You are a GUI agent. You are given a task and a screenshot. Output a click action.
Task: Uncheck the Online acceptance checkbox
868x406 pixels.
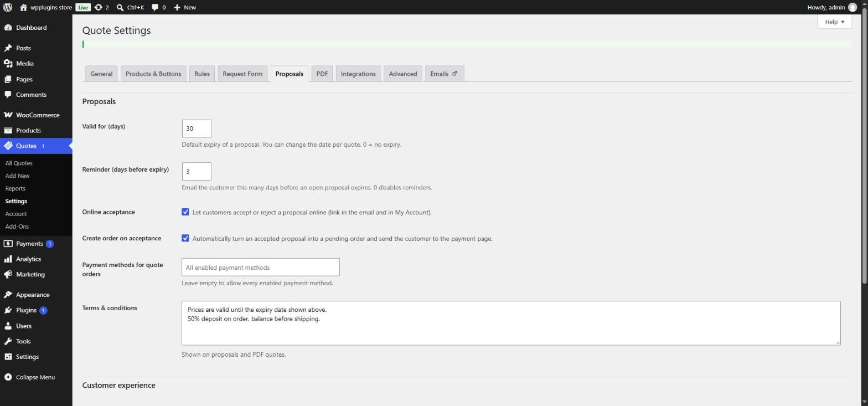click(185, 212)
